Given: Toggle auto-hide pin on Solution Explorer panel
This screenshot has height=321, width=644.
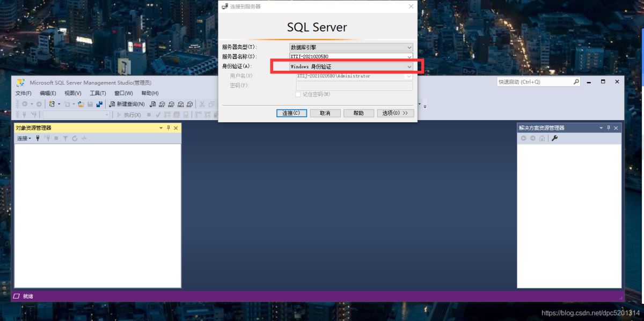Looking at the screenshot, I should point(608,128).
